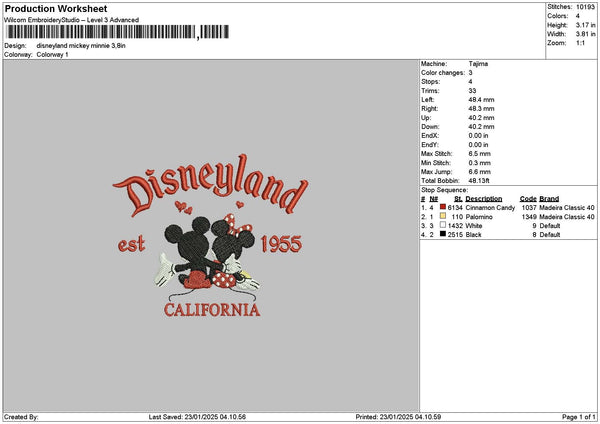600x424 pixels.
Task: Click the 'Production Worksheet' title
Action: tap(56, 8)
